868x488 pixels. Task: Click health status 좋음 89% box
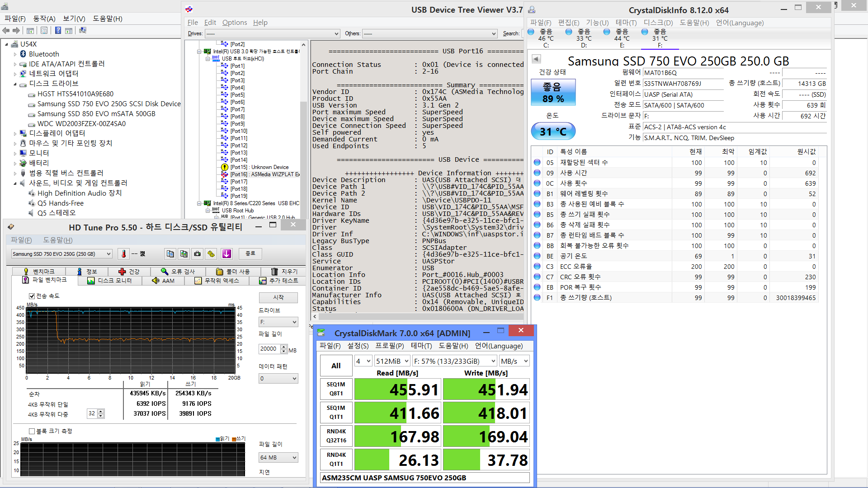553,92
